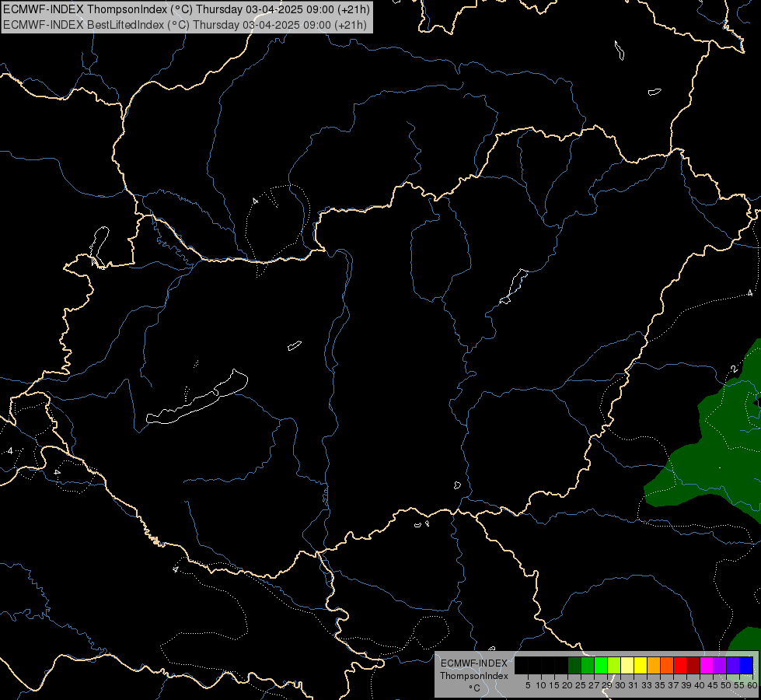This screenshot has width=761, height=700.
Task: Pick the bright green 27–29 legend swatch
Action: pyautogui.click(x=601, y=665)
